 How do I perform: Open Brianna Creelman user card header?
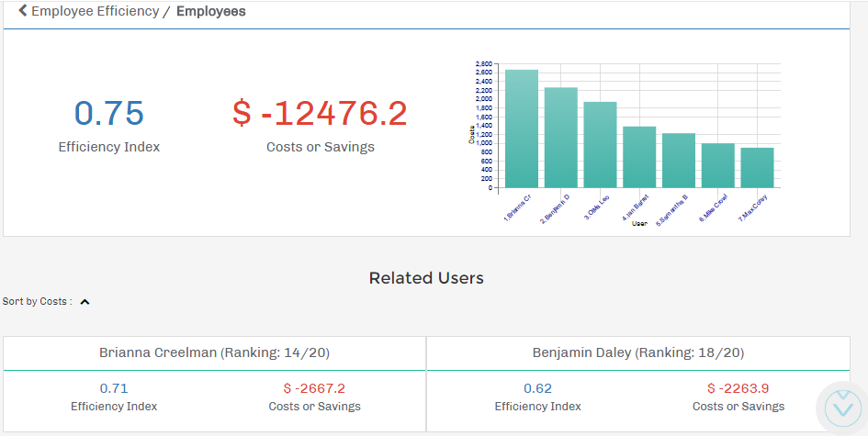(215, 352)
